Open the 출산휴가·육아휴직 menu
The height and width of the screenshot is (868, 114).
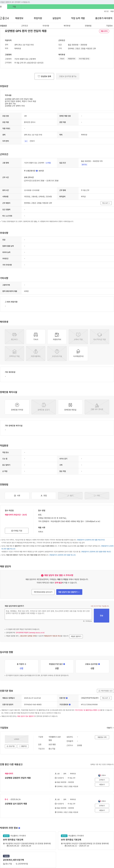[104, 18]
